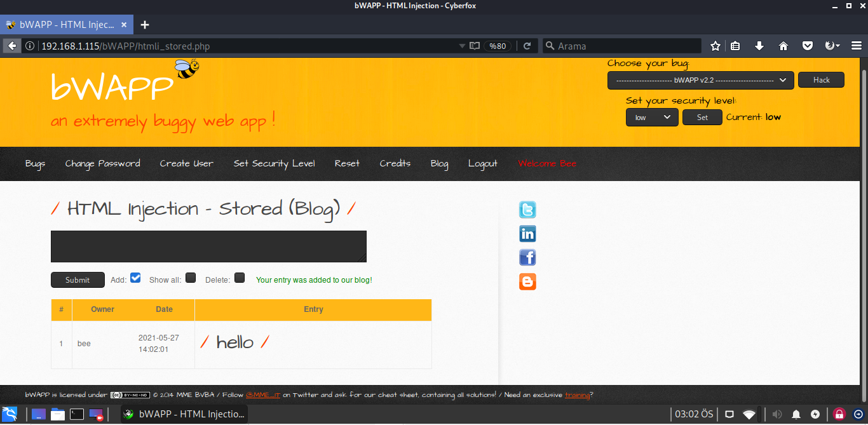This screenshot has width=868, height=425.
Task: Click the entry date 2021-05-27 14:02:01
Action: (159, 344)
